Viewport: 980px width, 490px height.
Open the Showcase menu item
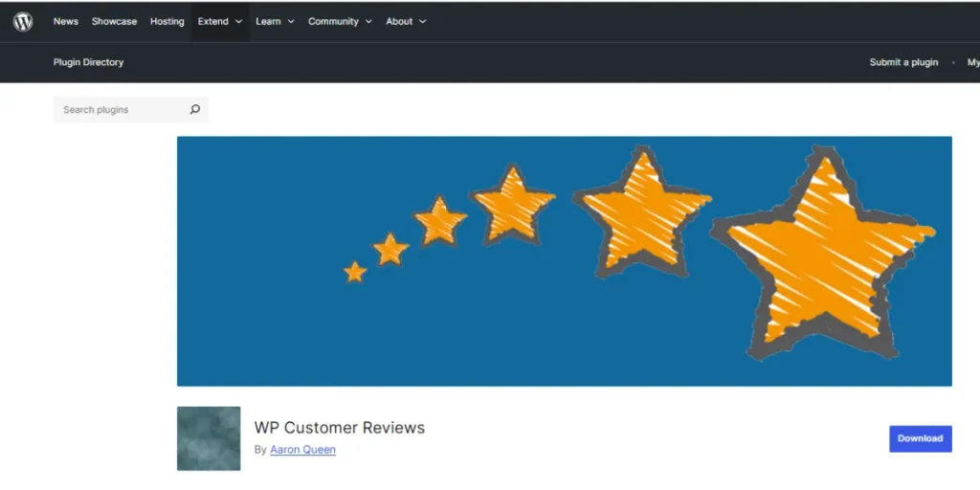click(115, 21)
